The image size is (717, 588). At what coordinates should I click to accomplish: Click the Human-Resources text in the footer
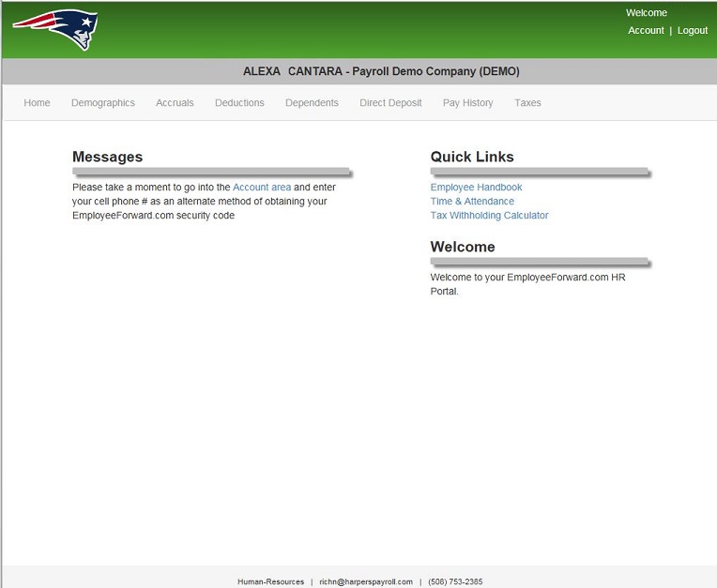point(270,581)
